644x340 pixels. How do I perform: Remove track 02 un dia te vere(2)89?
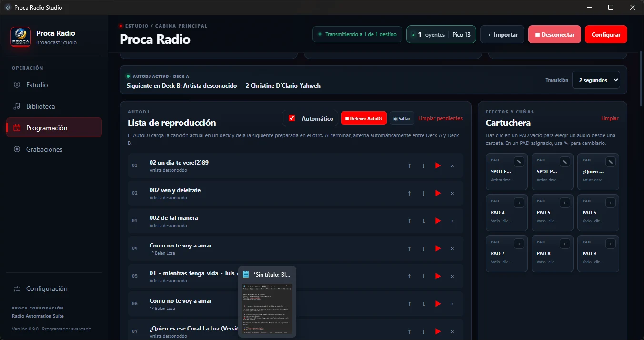452,165
